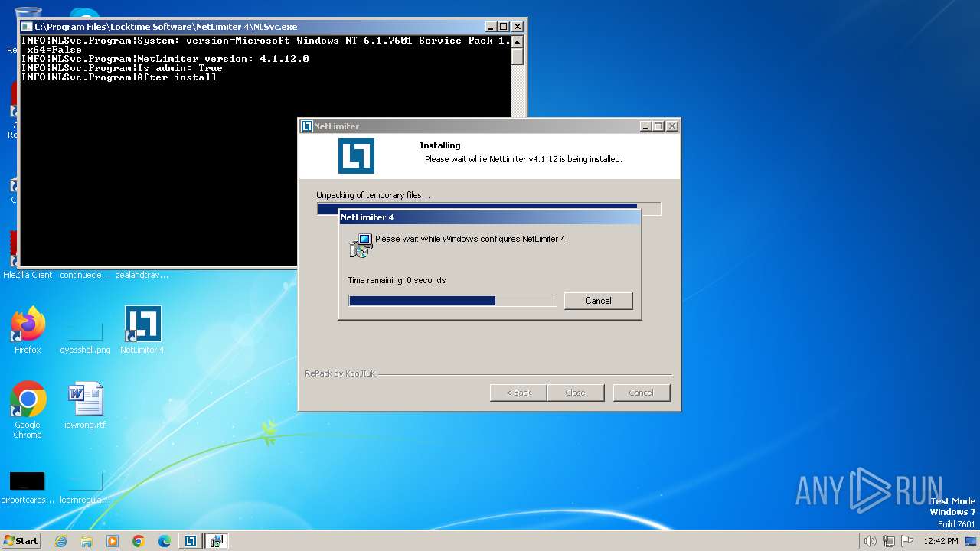Screen dimensions: 980x551
Task: Minimize the NetLimiter installer window
Action: 645,126
